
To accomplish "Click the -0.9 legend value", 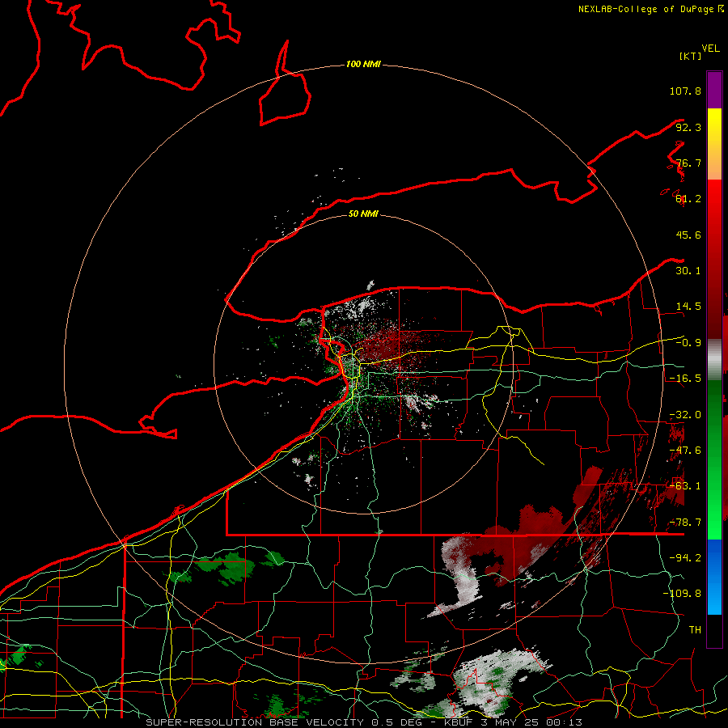I will 688,343.
